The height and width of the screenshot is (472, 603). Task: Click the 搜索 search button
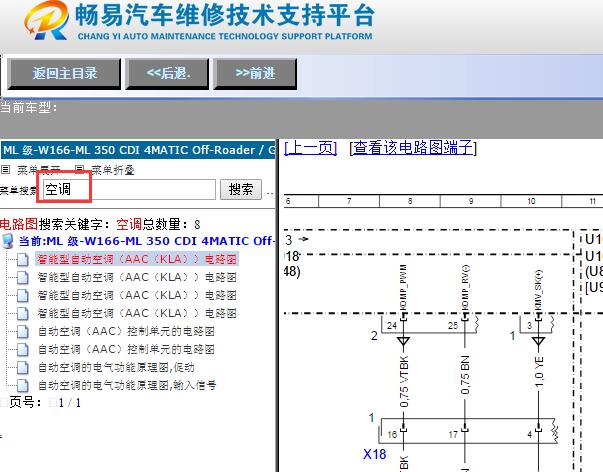click(241, 189)
